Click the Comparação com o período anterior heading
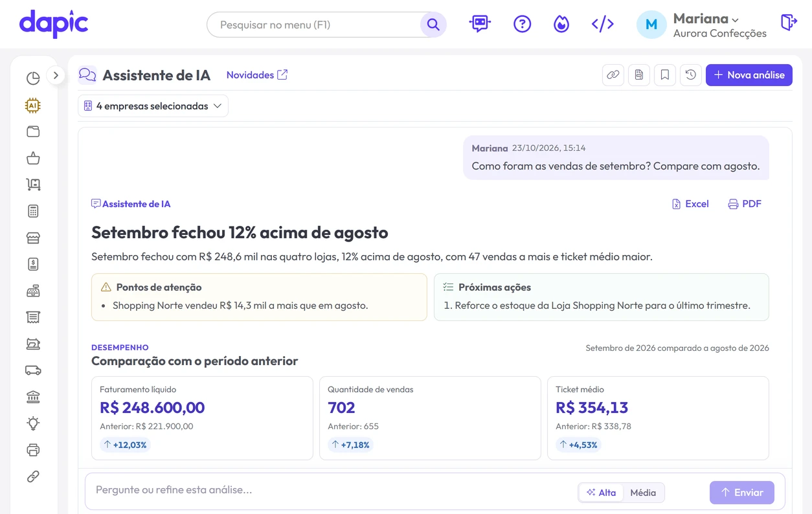This screenshot has height=514, width=812. point(194,361)
